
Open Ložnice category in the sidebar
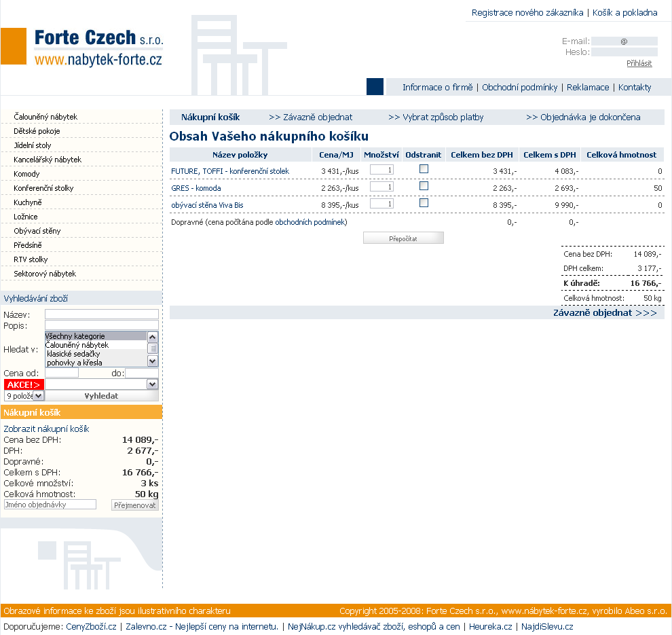click(x=26, y=217)
